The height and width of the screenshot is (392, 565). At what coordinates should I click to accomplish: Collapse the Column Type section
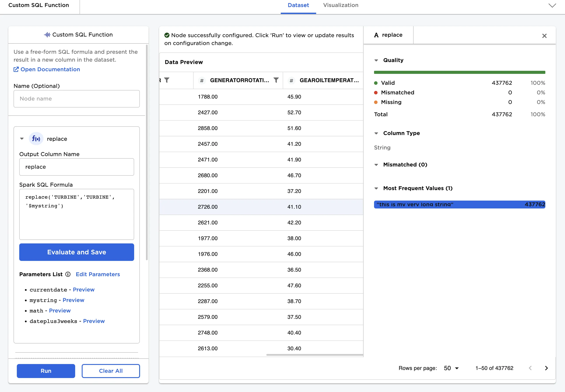coord(376,133)
